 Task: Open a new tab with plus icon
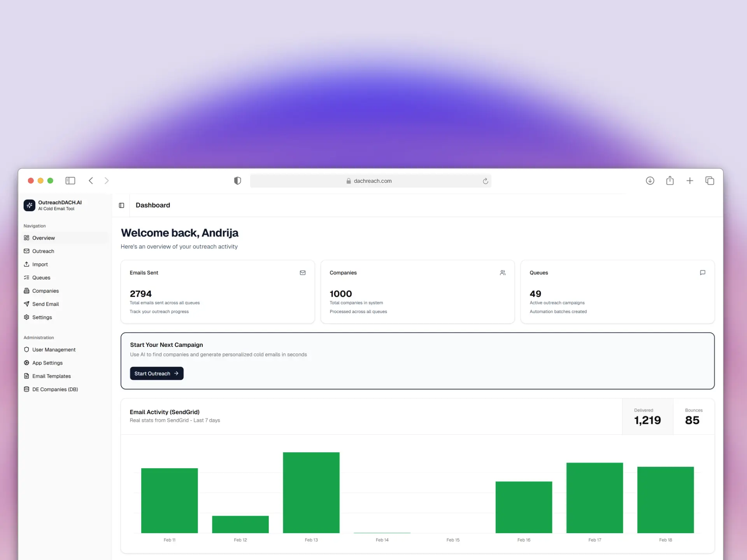689,181
